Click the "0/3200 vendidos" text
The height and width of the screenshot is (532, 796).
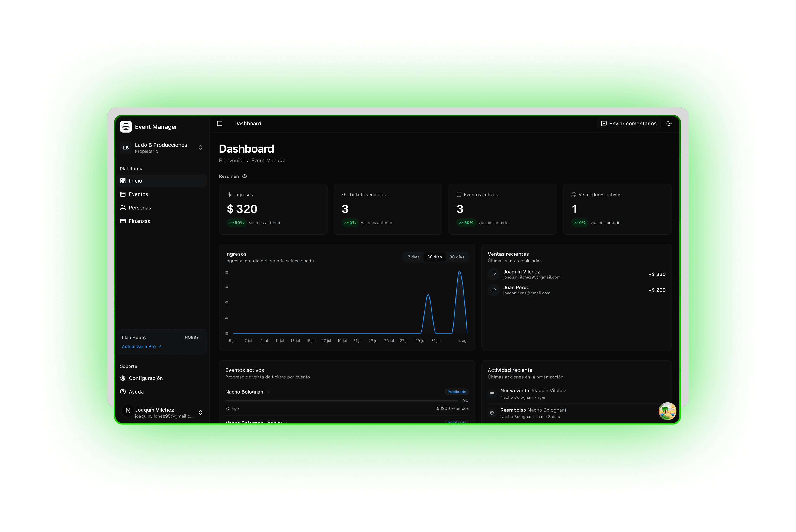point(452,408)
